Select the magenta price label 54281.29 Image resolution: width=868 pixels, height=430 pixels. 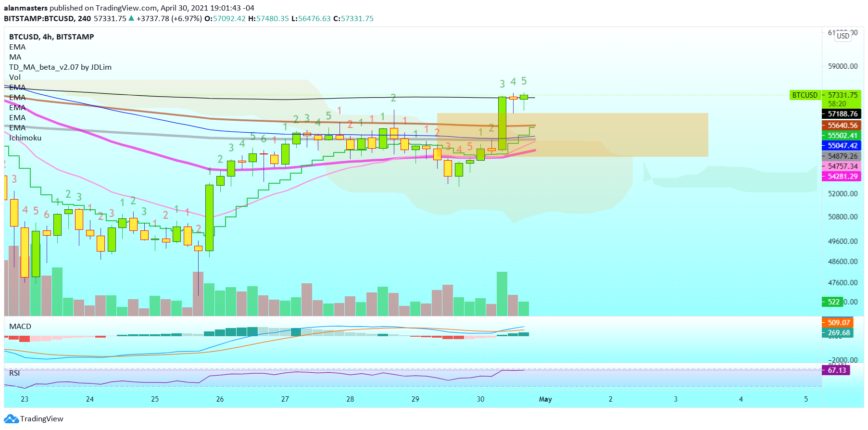click(x=842, y=176)
